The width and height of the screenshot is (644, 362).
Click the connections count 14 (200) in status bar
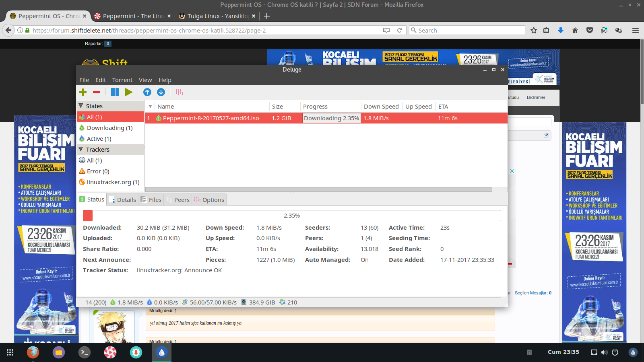click(96, 302)
